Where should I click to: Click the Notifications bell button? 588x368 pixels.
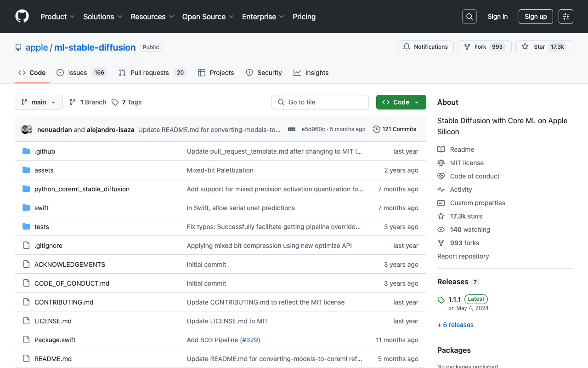tap(425, 47)
